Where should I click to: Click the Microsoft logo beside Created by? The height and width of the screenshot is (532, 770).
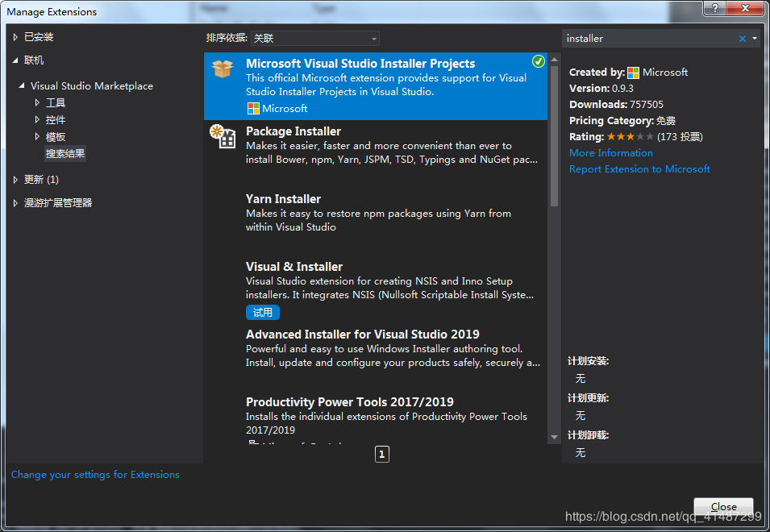click(633, 73)
